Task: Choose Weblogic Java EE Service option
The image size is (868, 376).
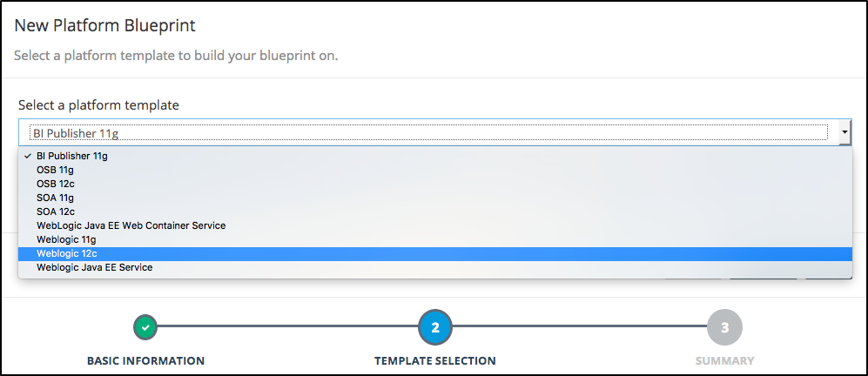Action: (x=94, y=267)
